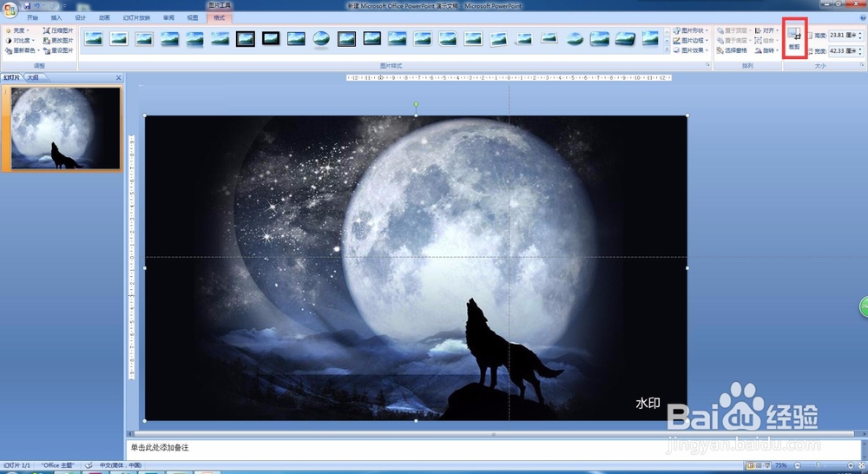Image resolution: width=868 pixels, height=474 pixels.
Task: Click the width (宽度) 42.33 field
Action: [842, 50]
